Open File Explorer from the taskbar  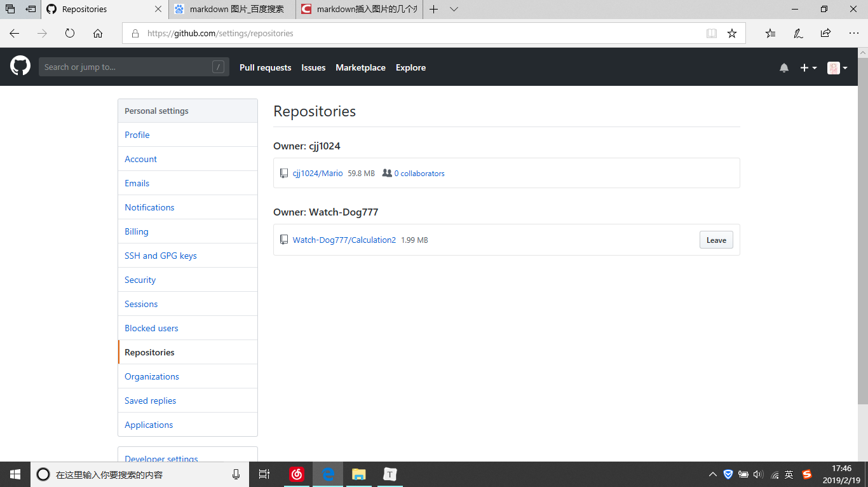[x=358, y=474]
